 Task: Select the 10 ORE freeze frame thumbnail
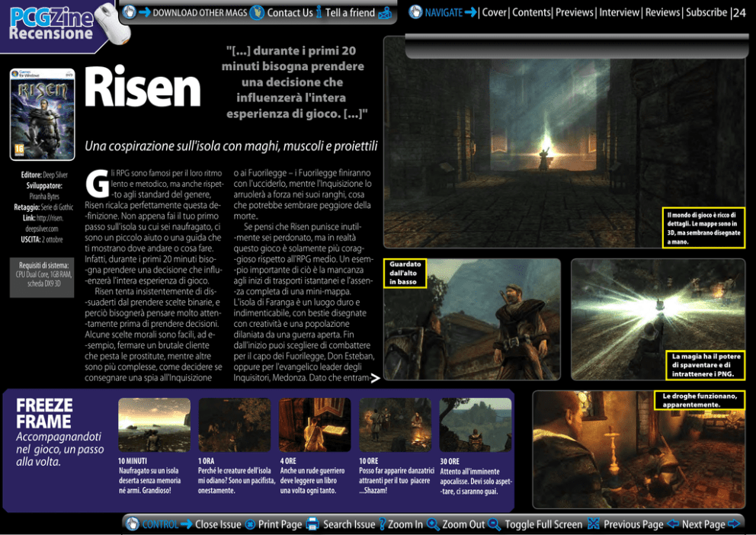(396, 424)
